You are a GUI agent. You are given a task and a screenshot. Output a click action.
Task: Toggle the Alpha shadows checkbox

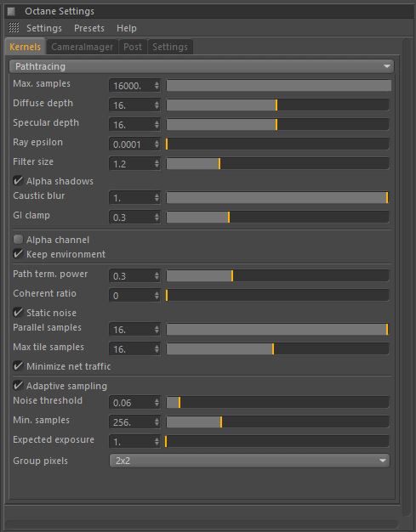[x=18, y=180]
